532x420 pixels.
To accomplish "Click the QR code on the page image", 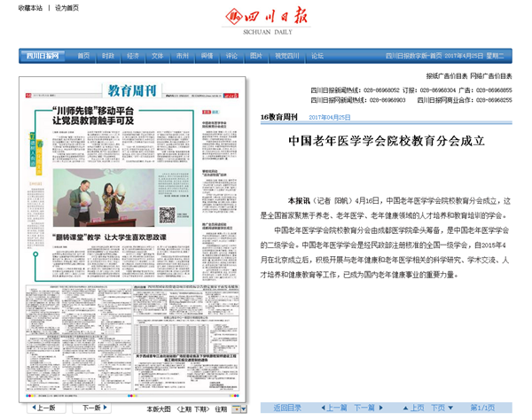I will 167,215.
